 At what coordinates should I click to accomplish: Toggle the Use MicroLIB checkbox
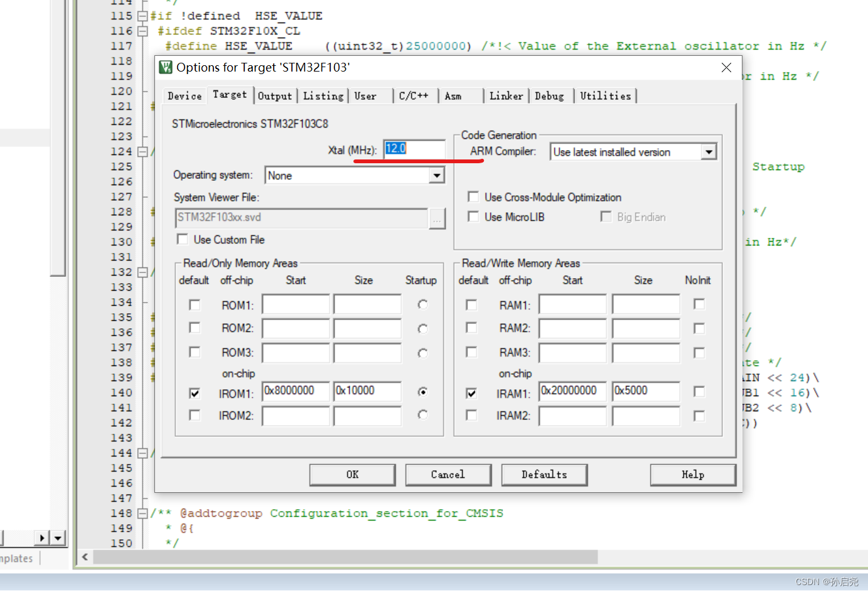click(x=473, y=217)
